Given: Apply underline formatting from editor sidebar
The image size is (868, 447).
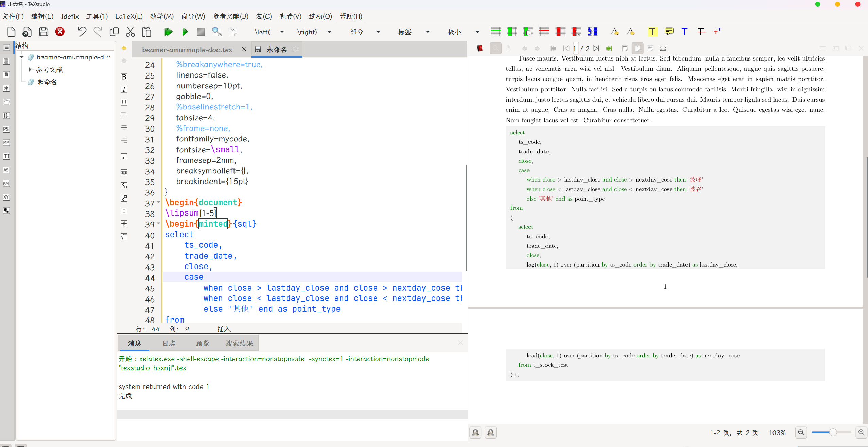Looking at the screenshot, I should (x=124, y=102).
